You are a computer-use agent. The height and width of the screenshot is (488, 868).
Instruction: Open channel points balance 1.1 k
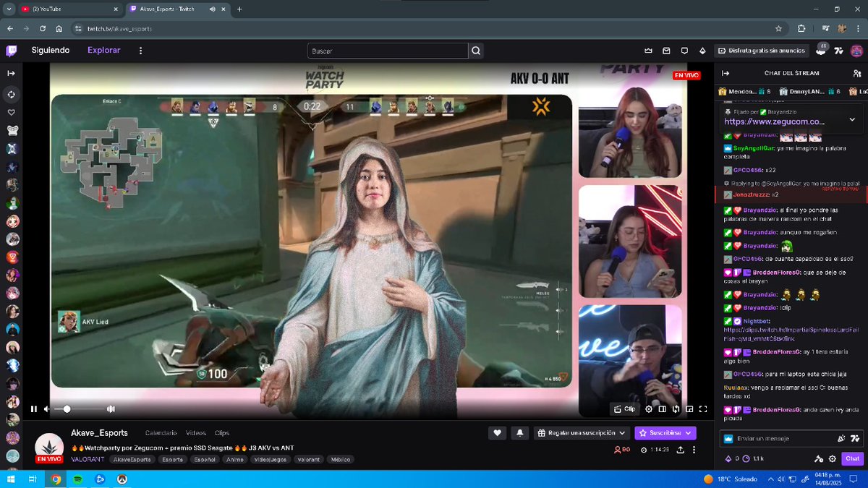754,458
